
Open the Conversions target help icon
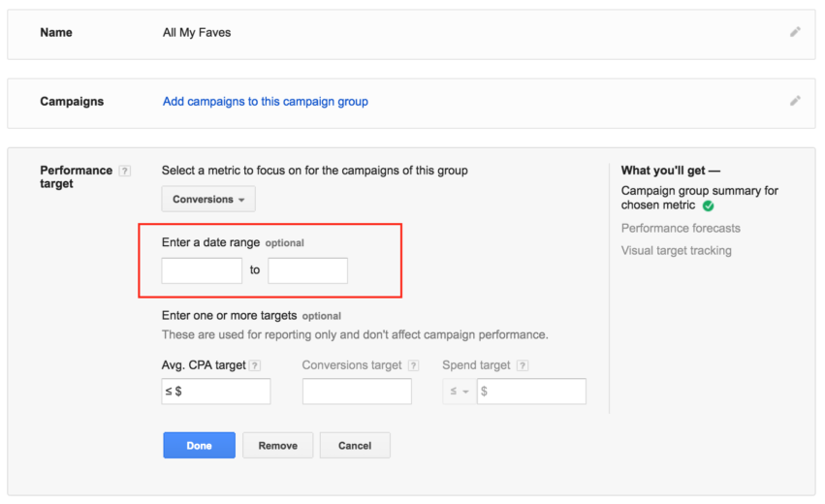point(414,365)
